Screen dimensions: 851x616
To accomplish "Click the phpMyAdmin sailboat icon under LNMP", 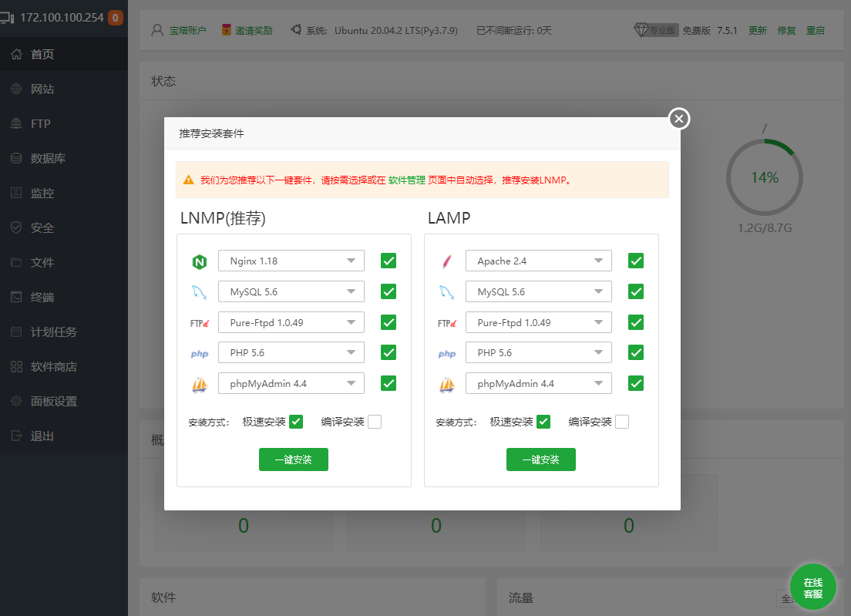I will pyautogui.click(x=200, y=384).
